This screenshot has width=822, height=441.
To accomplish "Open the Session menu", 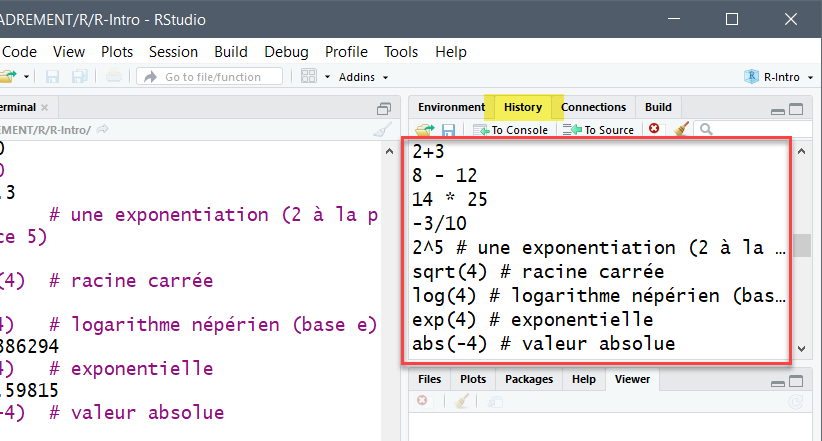I will [x=173, y=52].
